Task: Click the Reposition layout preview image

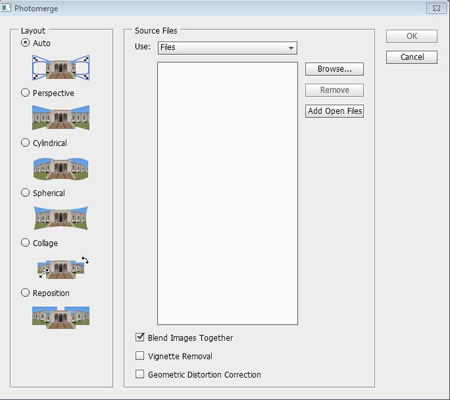Action: 61,317
